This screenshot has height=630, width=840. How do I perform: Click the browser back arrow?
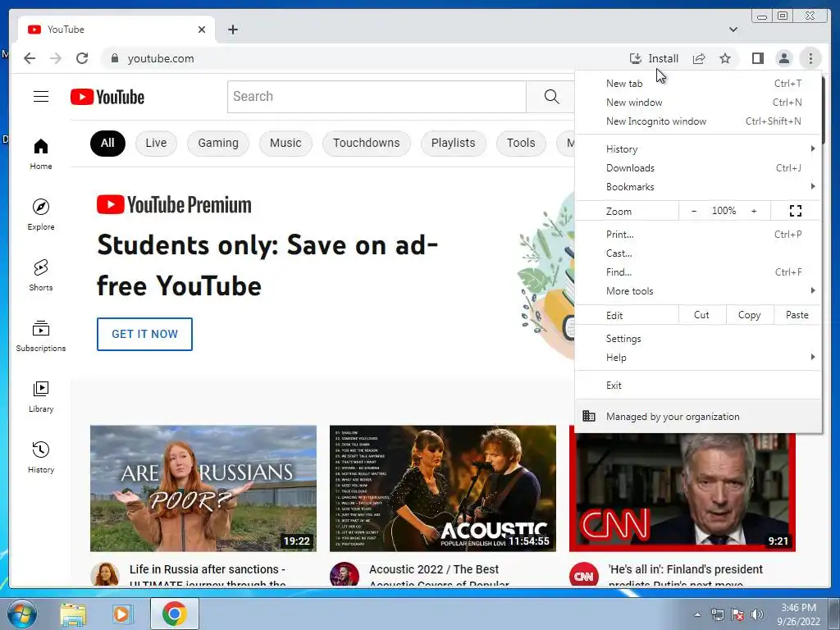pyautogui.click(x=30, y=58)
